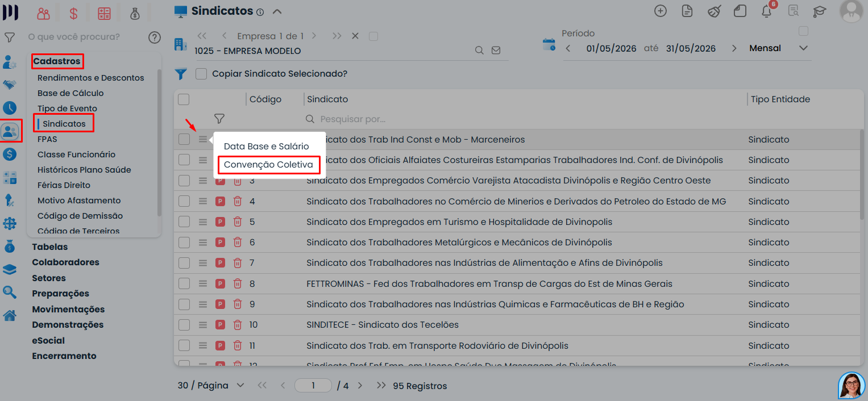Click the table column filter funnel

click(x=219, y=119)
